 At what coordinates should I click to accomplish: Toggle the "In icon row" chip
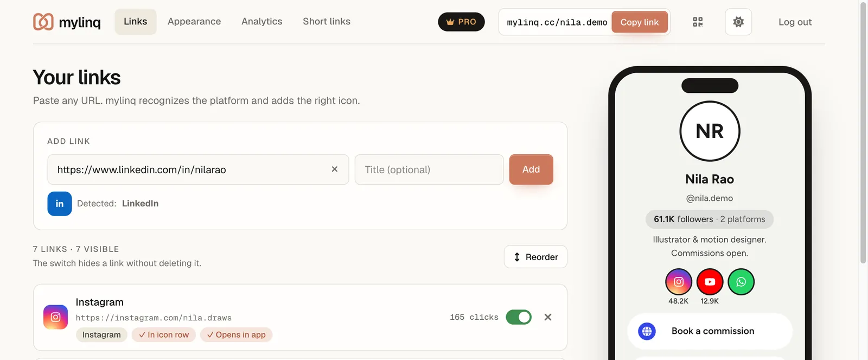(x=164, y=334)
